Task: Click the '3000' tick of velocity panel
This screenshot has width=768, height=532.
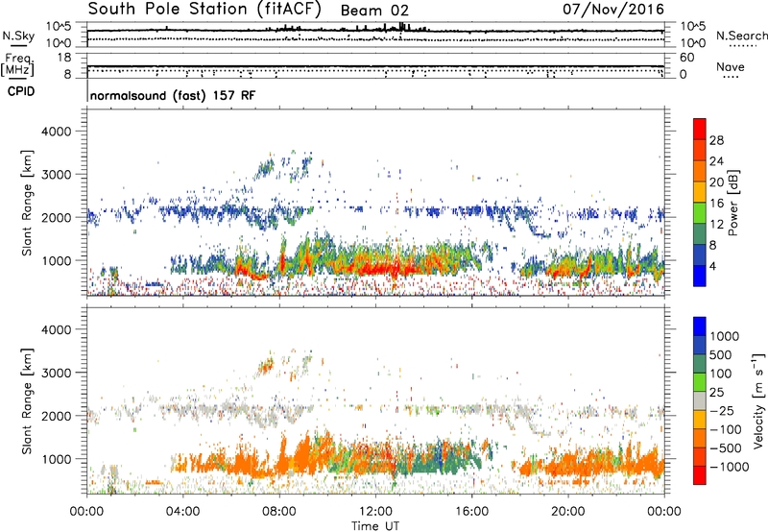Action: [56, 373]
